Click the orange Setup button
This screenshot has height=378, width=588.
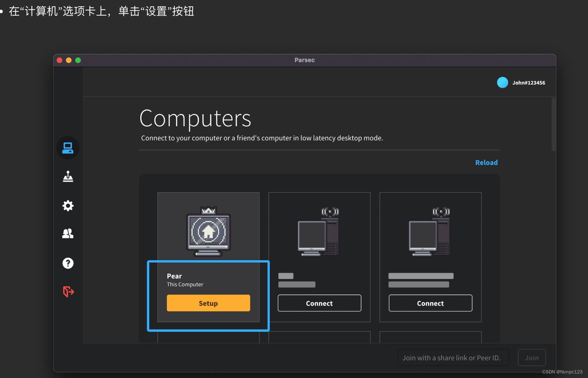point(208,303)
